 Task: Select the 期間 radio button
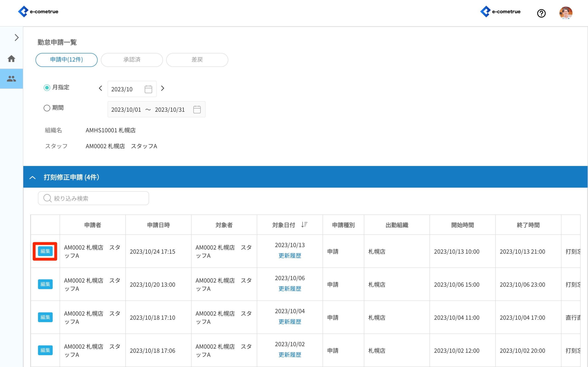(47, 108)
